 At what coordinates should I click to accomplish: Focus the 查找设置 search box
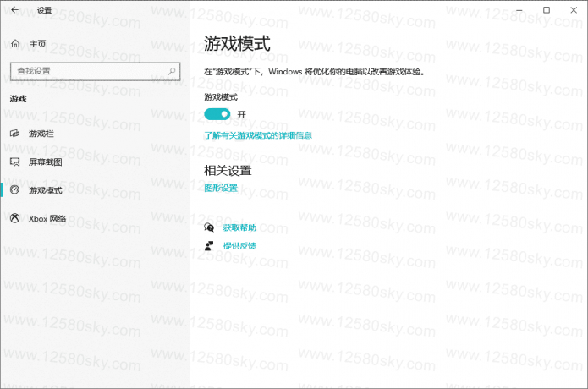96,71
